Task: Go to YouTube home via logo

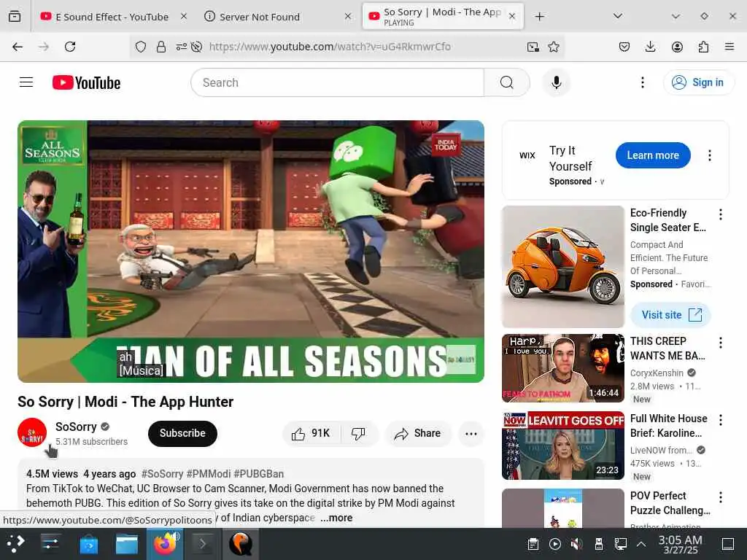Action: coord(86,83)
